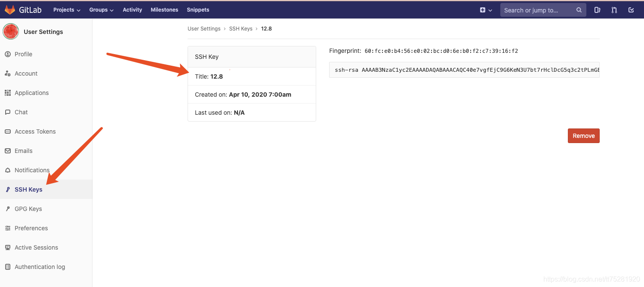Image resolution: width=644 pixels, height=287 pixels.
Task: Click the GitLab fox logo
Action: click(9, 10)
